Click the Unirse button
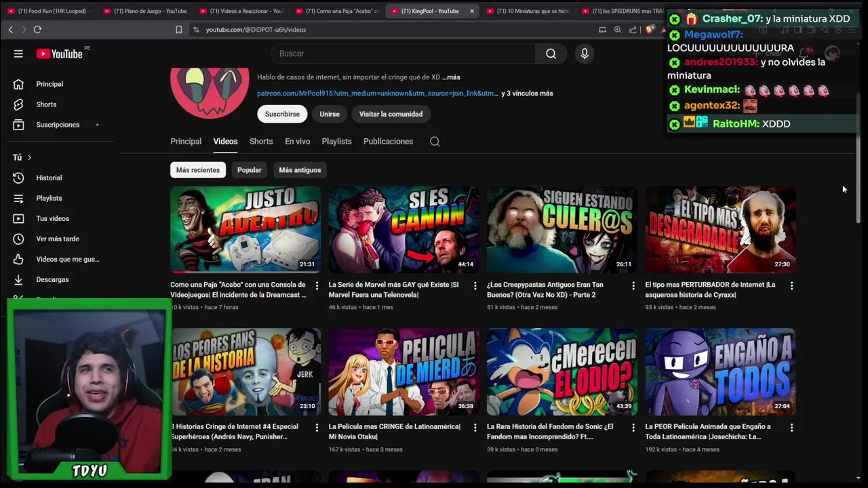The height and width of the screenshot is (488, 868). (330, 114)
